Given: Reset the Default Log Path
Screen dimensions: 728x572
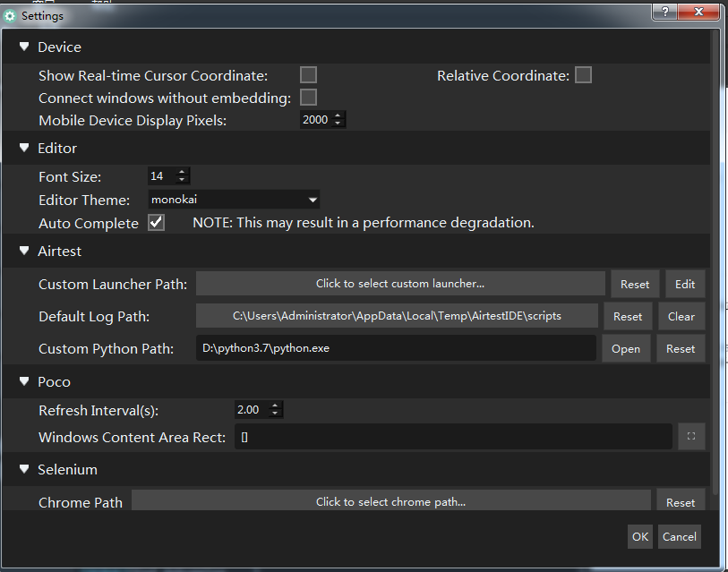Looking at the screenshot, I should pyautogui.click(x=628, y=316).
